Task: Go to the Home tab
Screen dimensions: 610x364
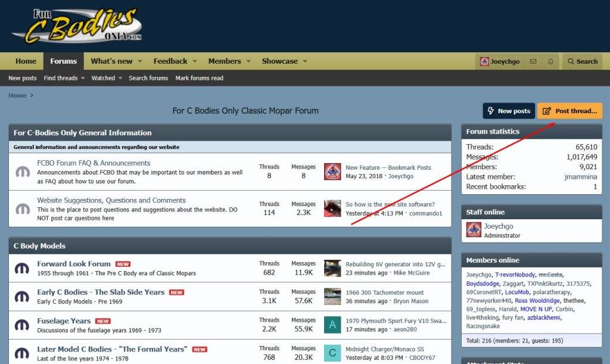Action: pyautogui.click(x=26, y=61)
